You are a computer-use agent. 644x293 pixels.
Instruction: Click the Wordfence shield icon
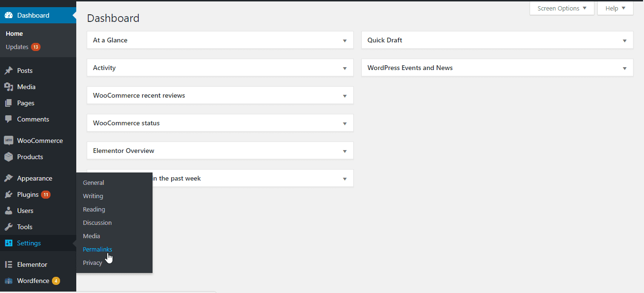pyautogui.click(x=9, y=281)
